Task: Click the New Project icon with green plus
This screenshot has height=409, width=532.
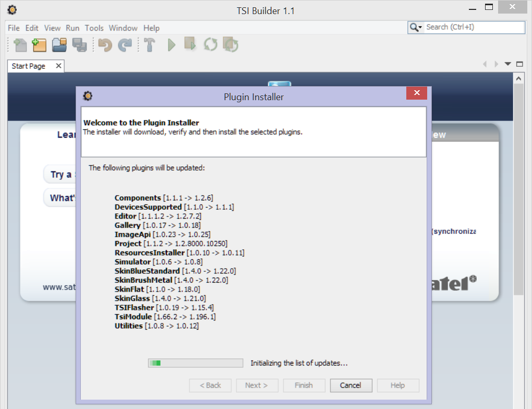Action: click(39, 45)
